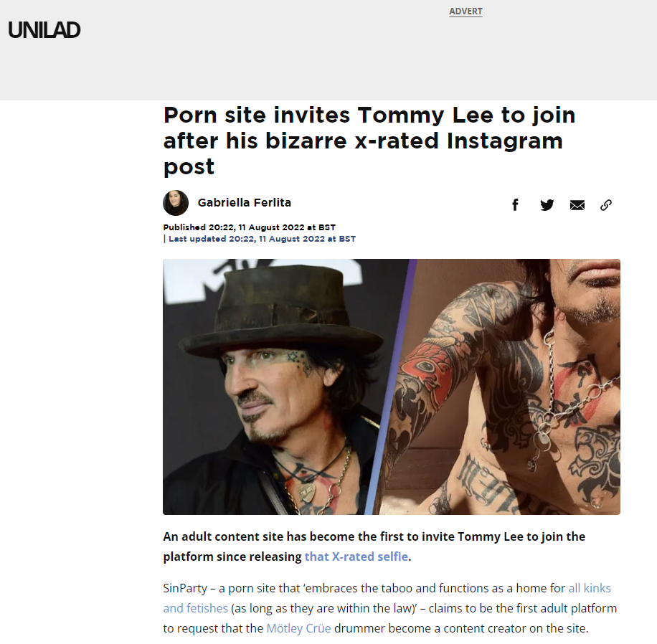This screenshot has width=657, height=644.
Task: Copy article link icon
Action: [x=606, y=205]
